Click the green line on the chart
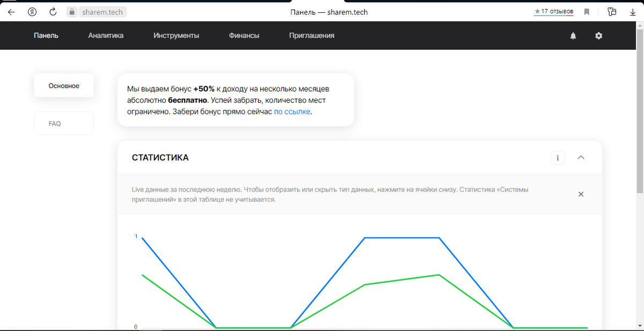The height and width of the screenshot is (331, 644). tap(402, 279)
